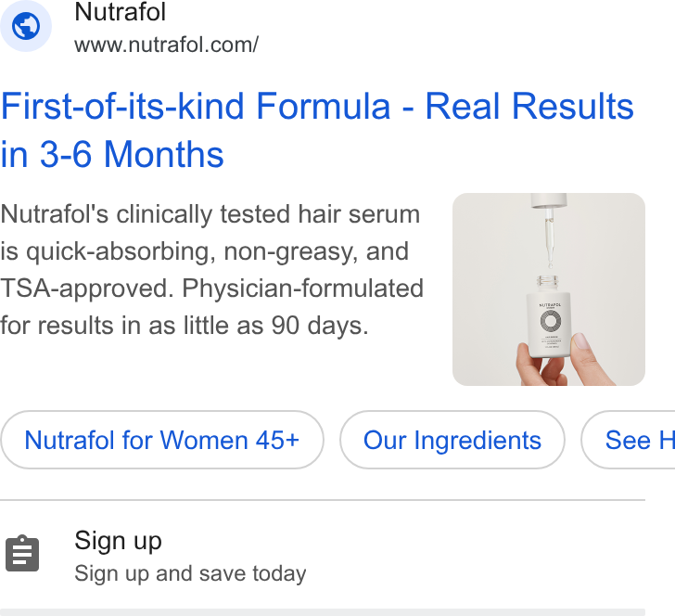Select the Our Ingredients chip
Screen dimensions: 675x616
tap(452, 440)
